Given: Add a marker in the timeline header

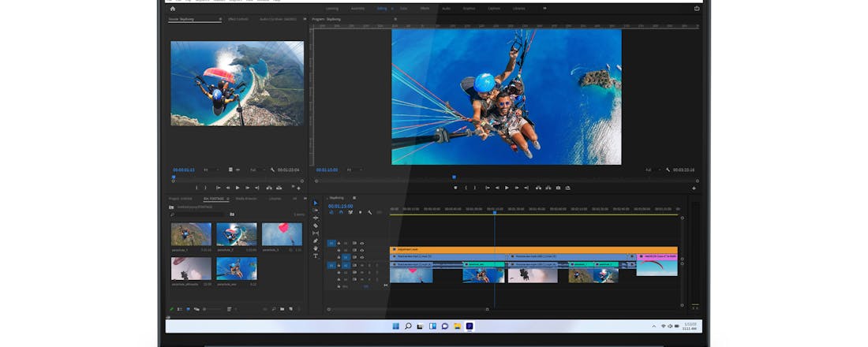Looking at the screenshot, I should click(x=361, y=212).
